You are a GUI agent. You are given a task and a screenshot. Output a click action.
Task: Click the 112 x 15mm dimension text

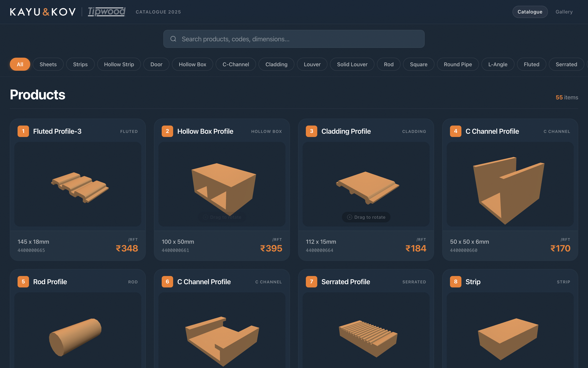321,242
